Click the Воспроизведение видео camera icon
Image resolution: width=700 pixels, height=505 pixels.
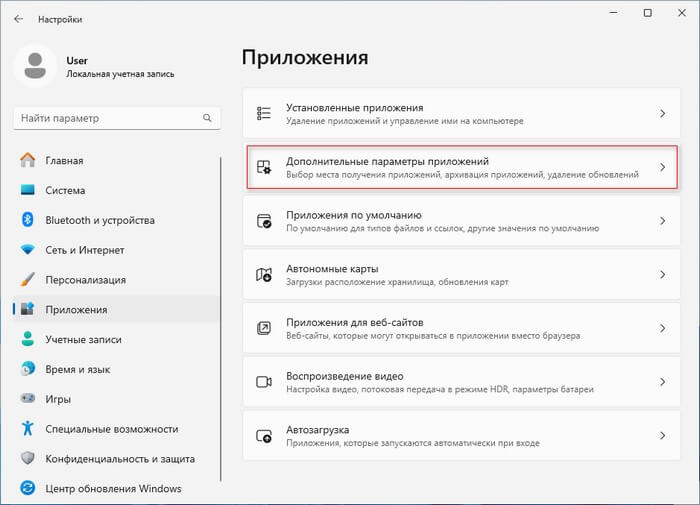pyautogui.click(x=264, y=382)
